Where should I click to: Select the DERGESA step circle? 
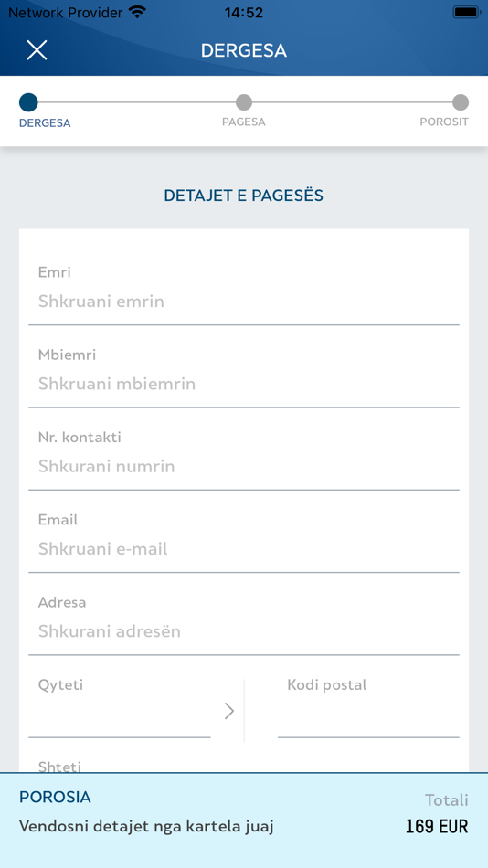click(x=28, y=102)
